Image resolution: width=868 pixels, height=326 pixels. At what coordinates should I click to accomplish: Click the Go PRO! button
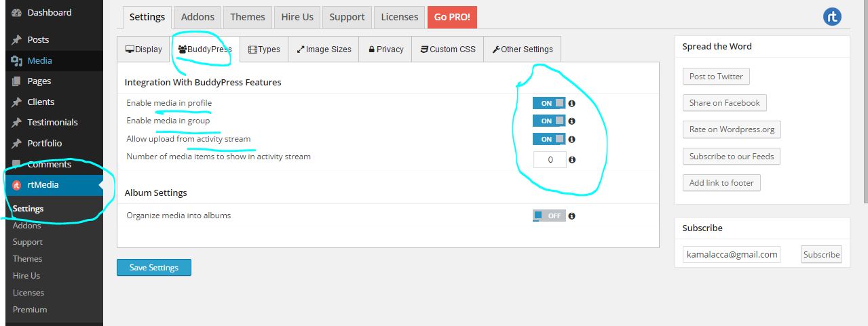[452, 17]
